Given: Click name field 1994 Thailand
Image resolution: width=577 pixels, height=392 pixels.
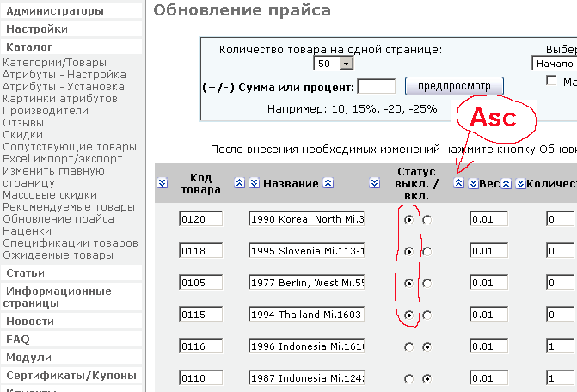Looking at the screenshot, I should (306, 315).
